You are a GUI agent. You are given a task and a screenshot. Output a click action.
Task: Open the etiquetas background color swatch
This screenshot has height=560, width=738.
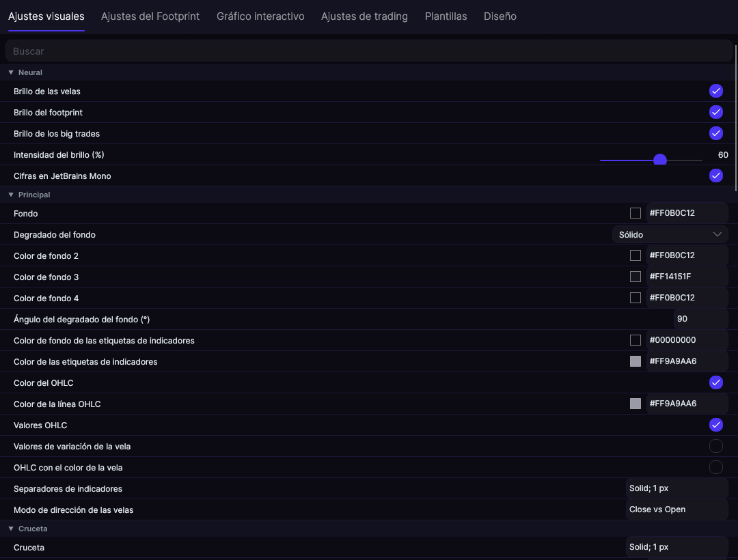pos(635,340)
